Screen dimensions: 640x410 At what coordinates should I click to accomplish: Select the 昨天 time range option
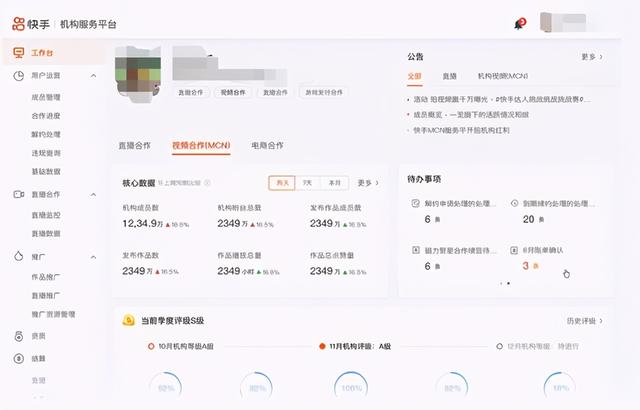click(x=283, y=183)
